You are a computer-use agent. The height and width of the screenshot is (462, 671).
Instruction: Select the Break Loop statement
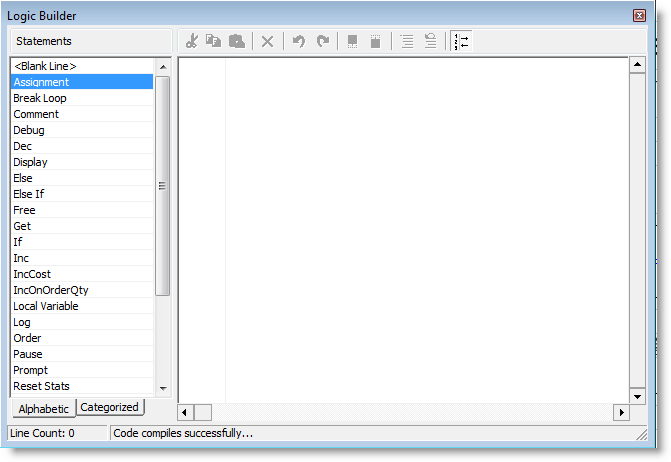[82, 98]
